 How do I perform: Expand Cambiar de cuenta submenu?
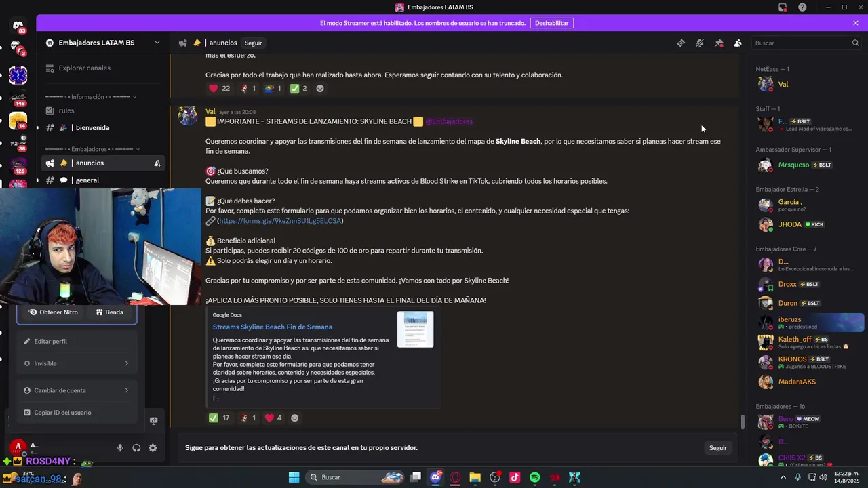[77, 390]
